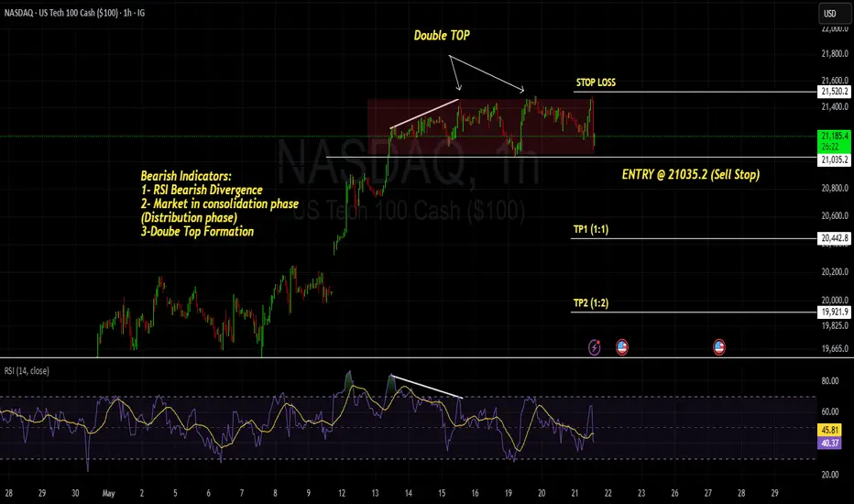Click the NASDAQ US Tech 100 Cash symbol title
Viewport: 854px width, 504px height.
click(x=74, y=13)
